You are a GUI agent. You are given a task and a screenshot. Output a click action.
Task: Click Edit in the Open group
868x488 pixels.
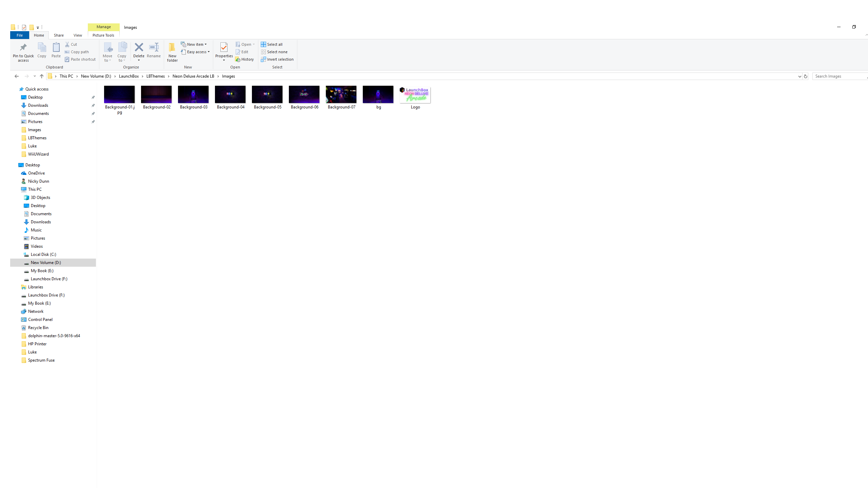click(242, 52)
